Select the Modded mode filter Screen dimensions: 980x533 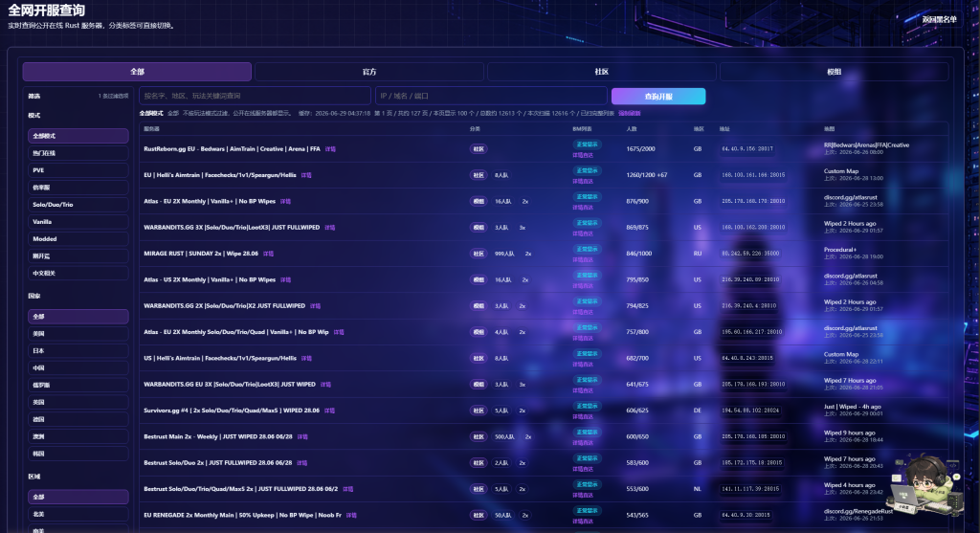click(78, 238)
